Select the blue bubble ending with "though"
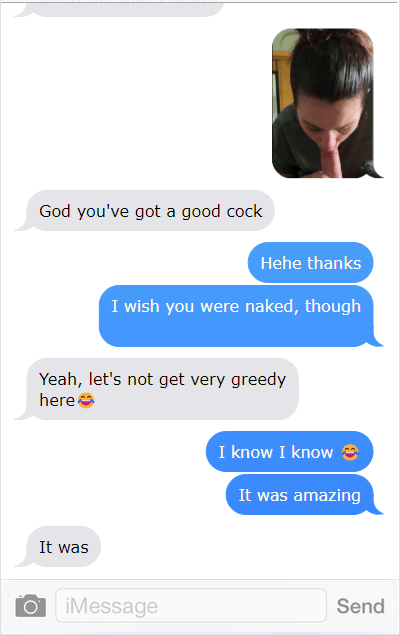 [236, 316]
